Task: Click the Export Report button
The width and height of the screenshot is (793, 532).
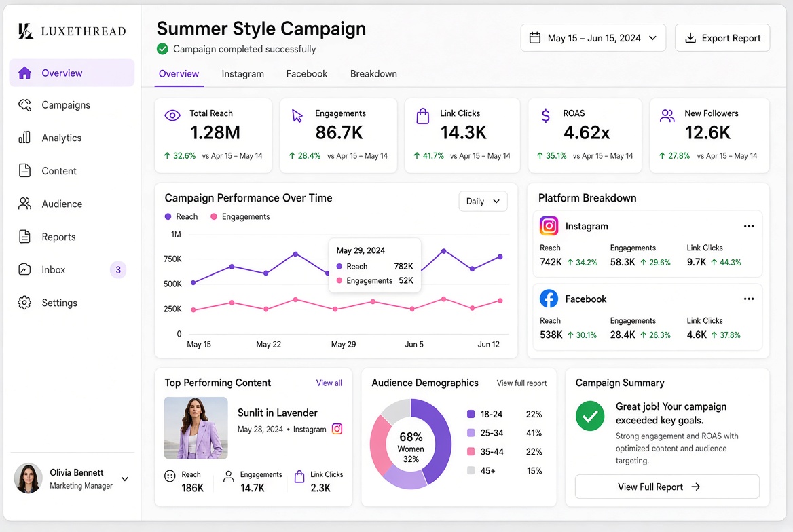Action: (722, 38)
